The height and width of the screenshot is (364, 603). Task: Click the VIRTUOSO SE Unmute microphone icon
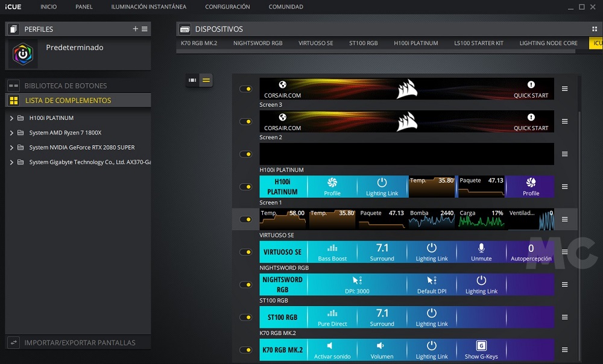[x=481, y=248]
